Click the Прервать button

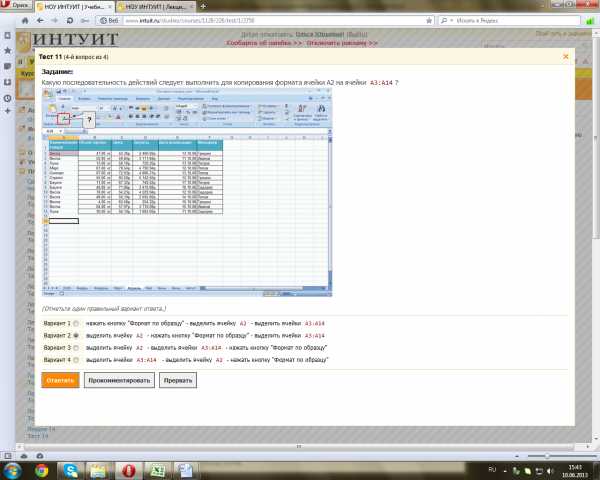pos(178,380)
